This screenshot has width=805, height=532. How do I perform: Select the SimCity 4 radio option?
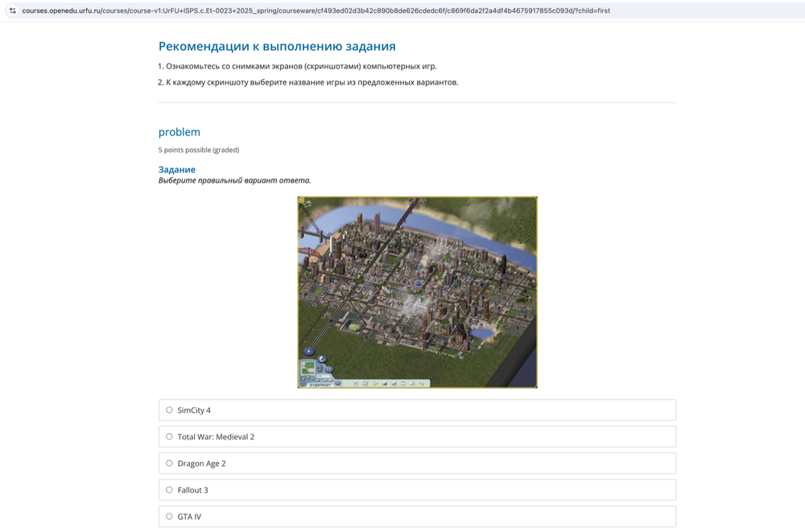point(169,410)
